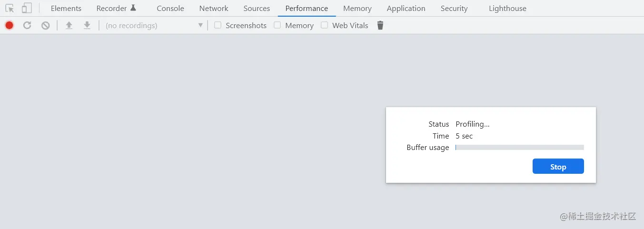644x229 pixels.
Task: Click the collect garbage trash icon
Action: (380, 25)
